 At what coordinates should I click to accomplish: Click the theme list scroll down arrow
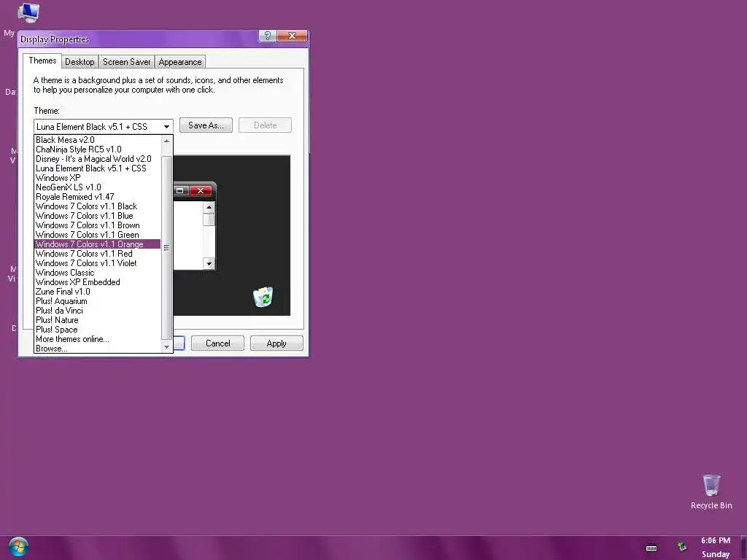coord(167,347)
